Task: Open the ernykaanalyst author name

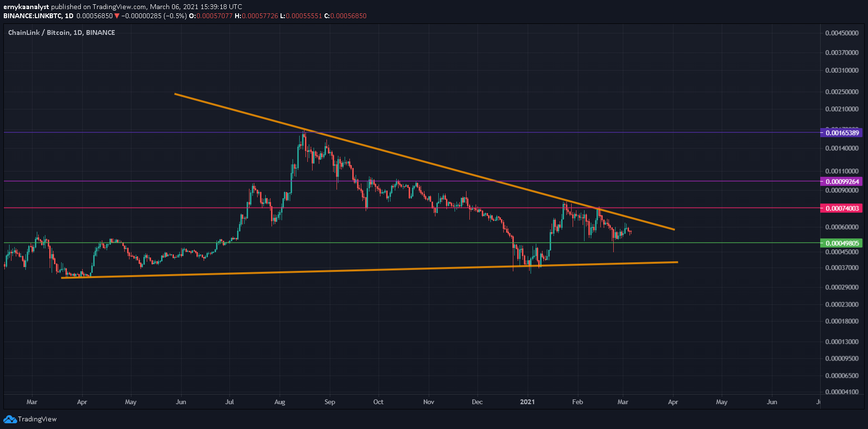Action: coord(26,7)
